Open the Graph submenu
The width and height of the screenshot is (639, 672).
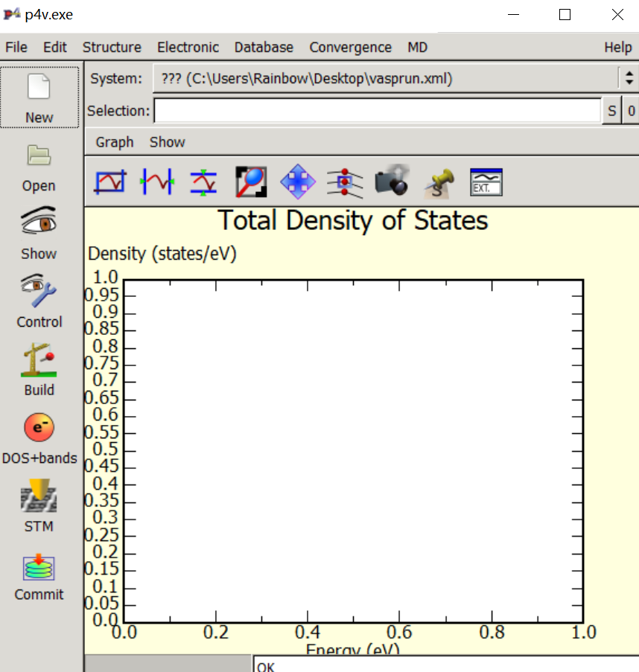coord(115,142)
